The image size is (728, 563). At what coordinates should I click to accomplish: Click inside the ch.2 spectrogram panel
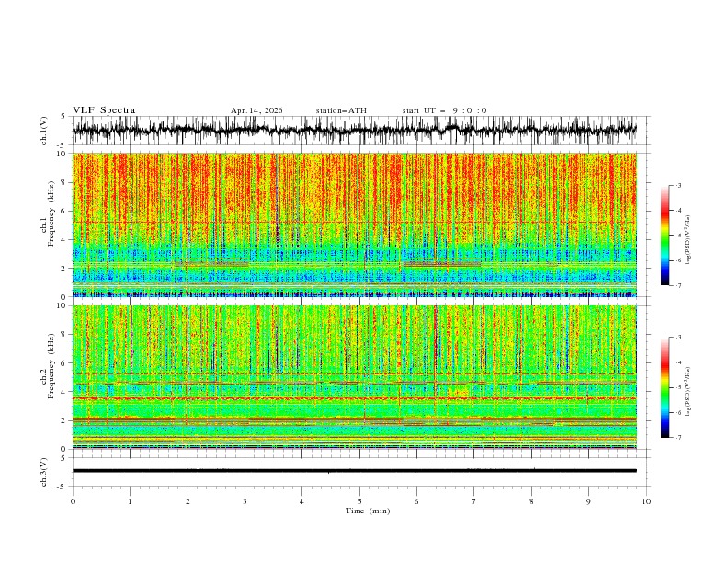tap(354, 377)
